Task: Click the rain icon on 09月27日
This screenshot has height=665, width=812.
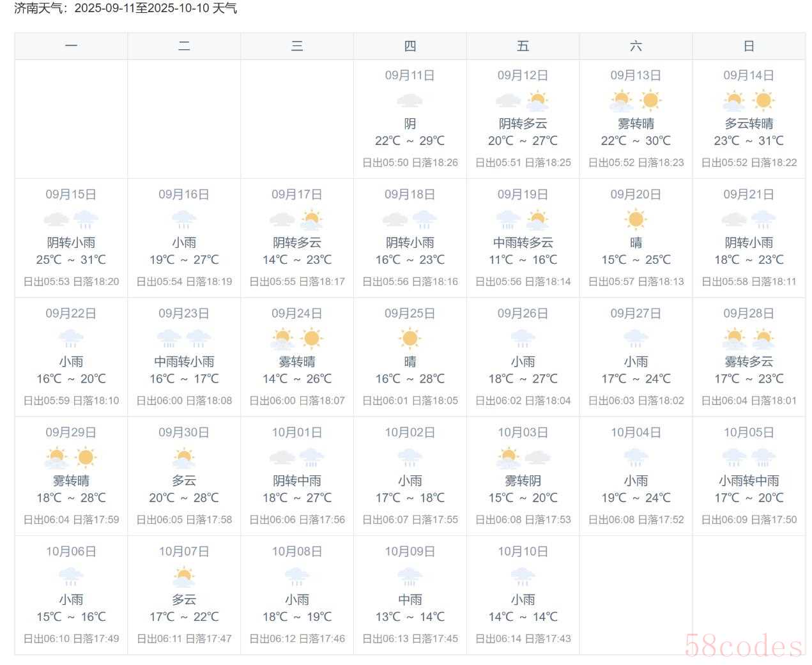Action: (x=636, y=339)
